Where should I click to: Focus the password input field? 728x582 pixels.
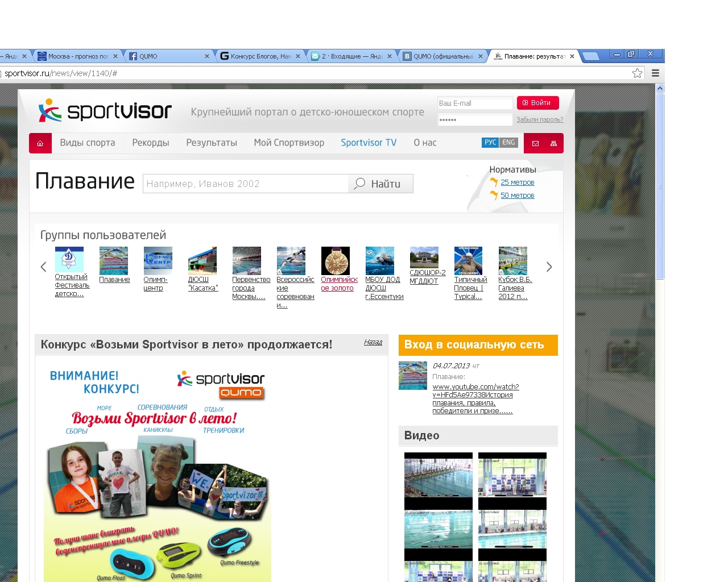click(x=475, y=119)
